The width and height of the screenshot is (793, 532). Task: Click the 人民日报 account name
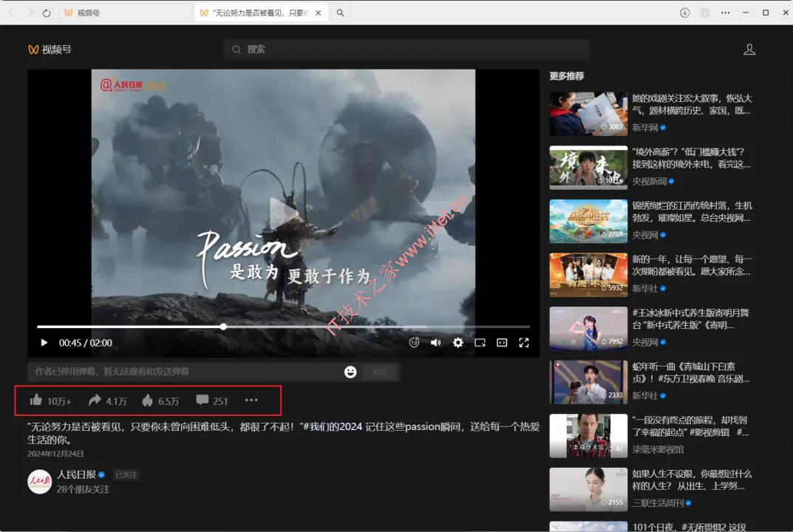point(76,474)
